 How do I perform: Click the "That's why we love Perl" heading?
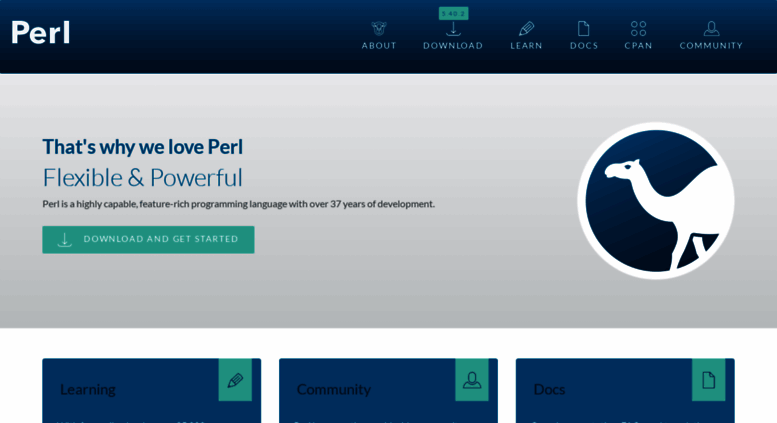[x=143, y=147]
